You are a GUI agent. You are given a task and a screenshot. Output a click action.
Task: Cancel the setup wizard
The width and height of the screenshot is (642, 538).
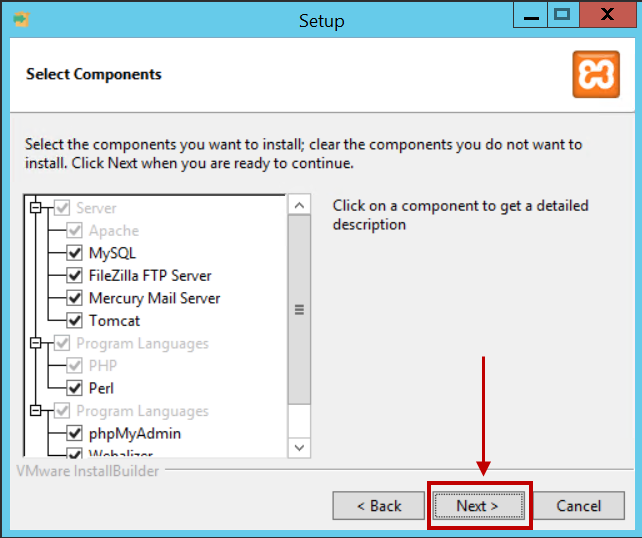coord(579,506)
